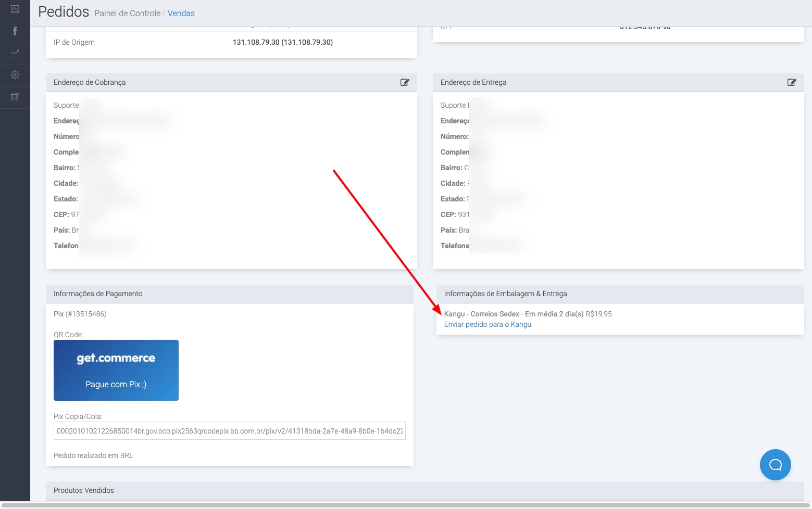Click the Informações de Pagamento panel header

click(x=98, y=294)
